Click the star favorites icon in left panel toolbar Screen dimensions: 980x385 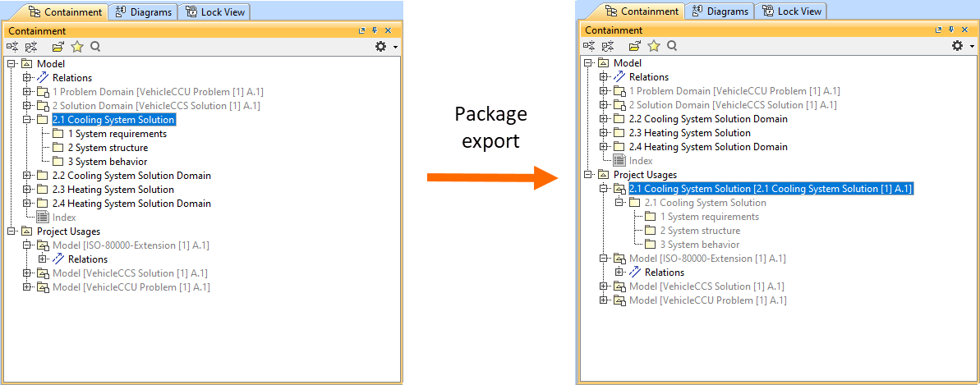click(x=77, y=46)
